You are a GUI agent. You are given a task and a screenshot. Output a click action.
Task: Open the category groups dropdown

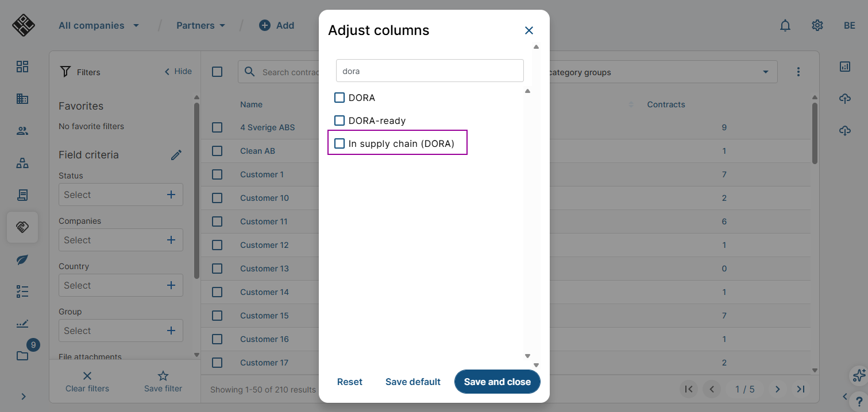(x=661, y=72)
